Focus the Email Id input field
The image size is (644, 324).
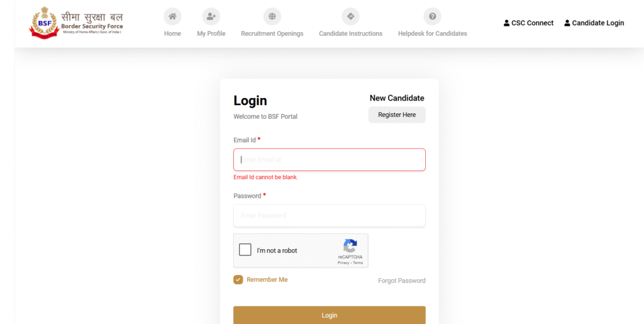click(329, 160)
